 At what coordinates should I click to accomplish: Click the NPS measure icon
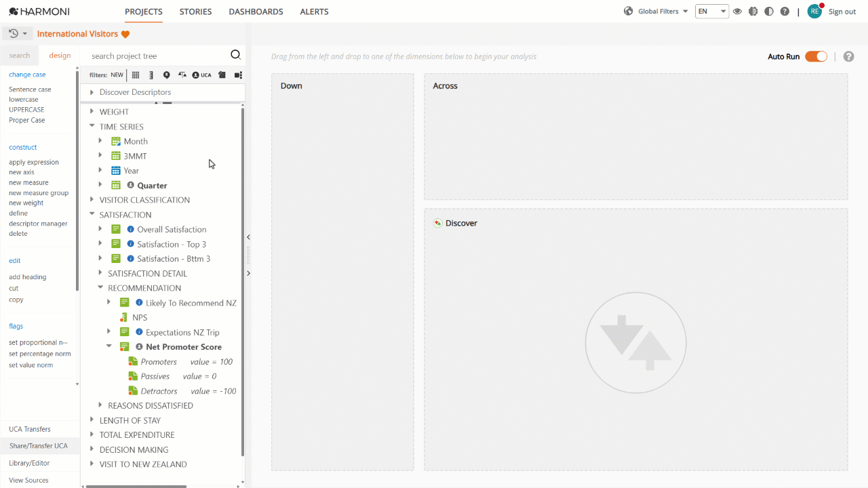tap(123, 317)
